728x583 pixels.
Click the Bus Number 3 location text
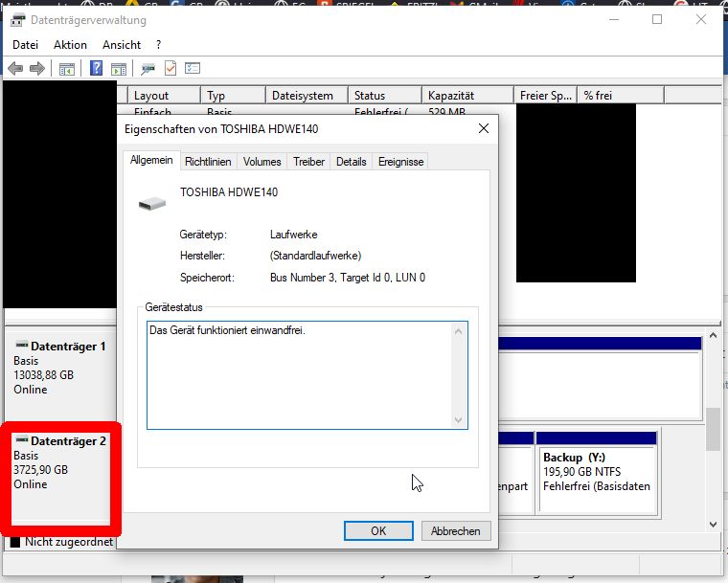click(348, 278)
